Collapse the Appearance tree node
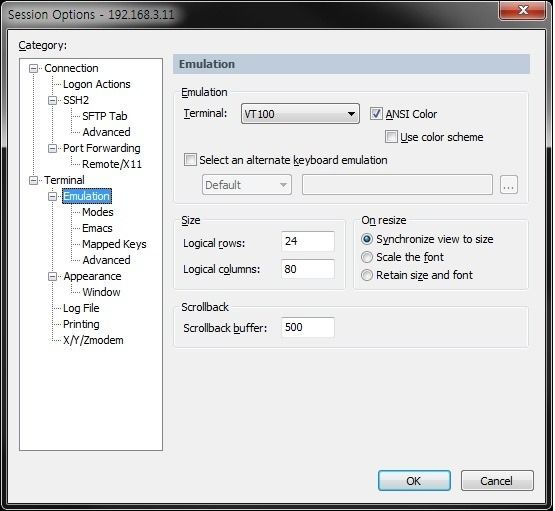The width and height of the screenshot is (555, 511). tap(52, 276)
